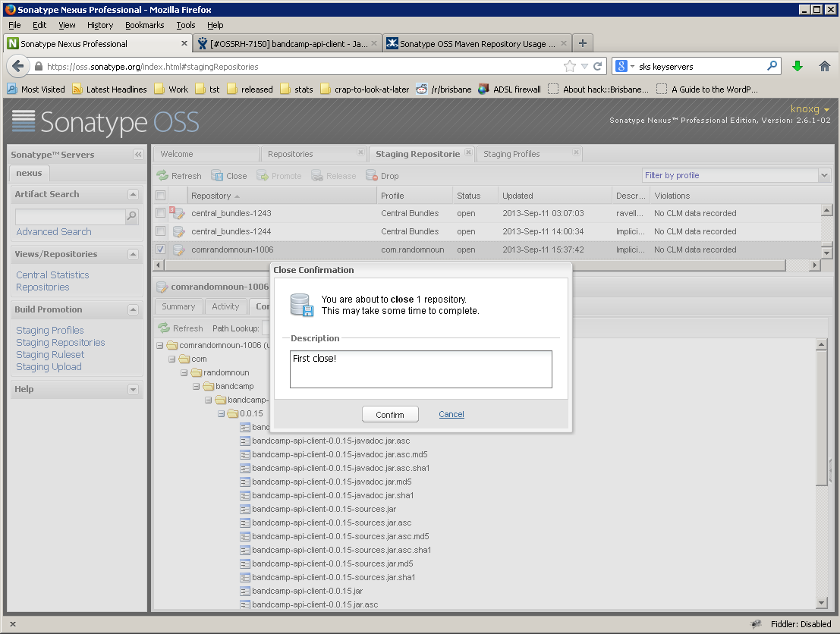Open the Latest Headlines feed bookmark

[x=109, y=89]
